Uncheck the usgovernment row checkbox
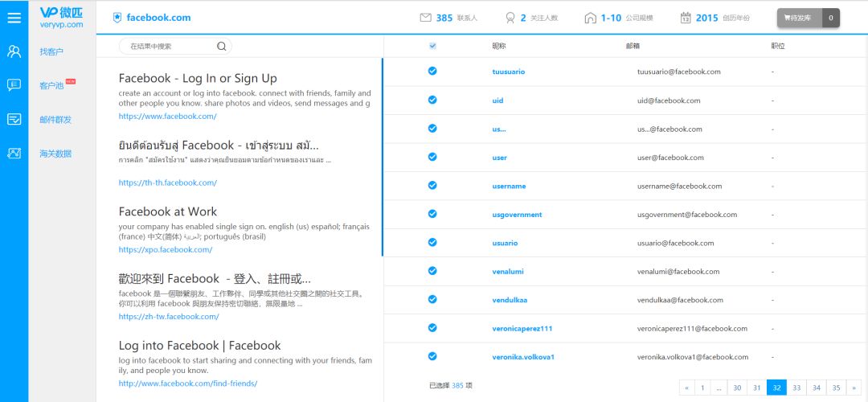 [x=432, y=214]
